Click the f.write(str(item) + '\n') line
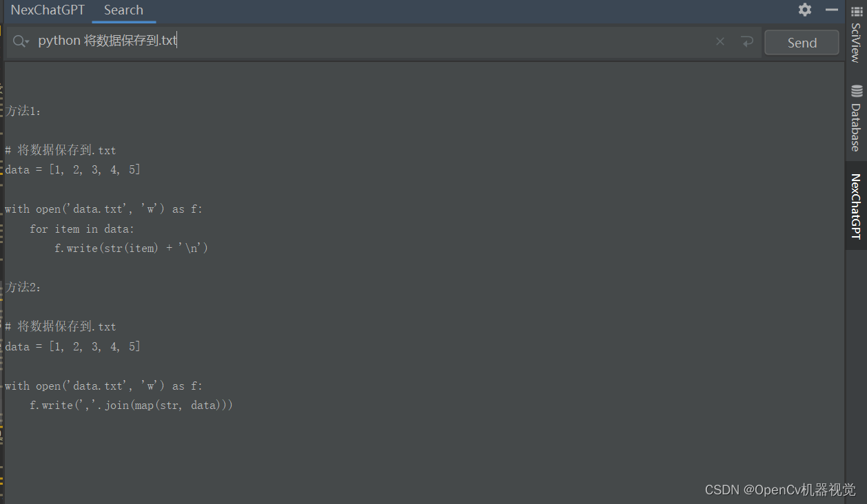Screen dimensions: 867x504 point(131,248)
